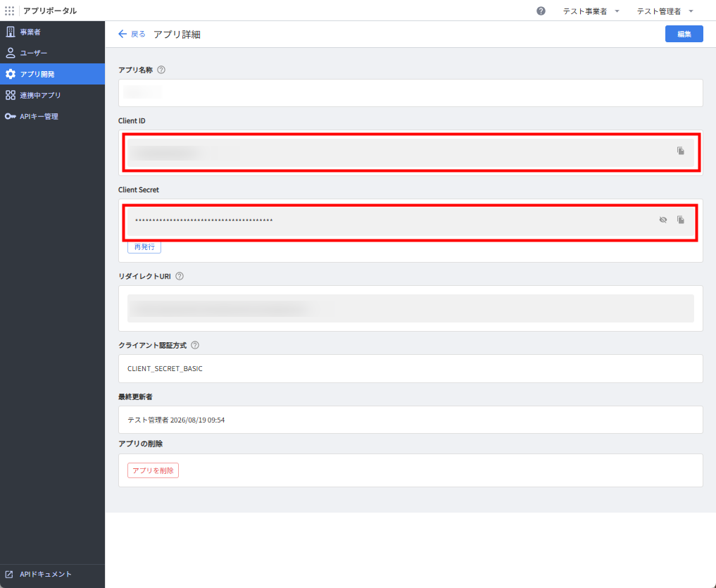Show help for リダイレクトURI
716x588 pixels.
[x=180, y=276]
